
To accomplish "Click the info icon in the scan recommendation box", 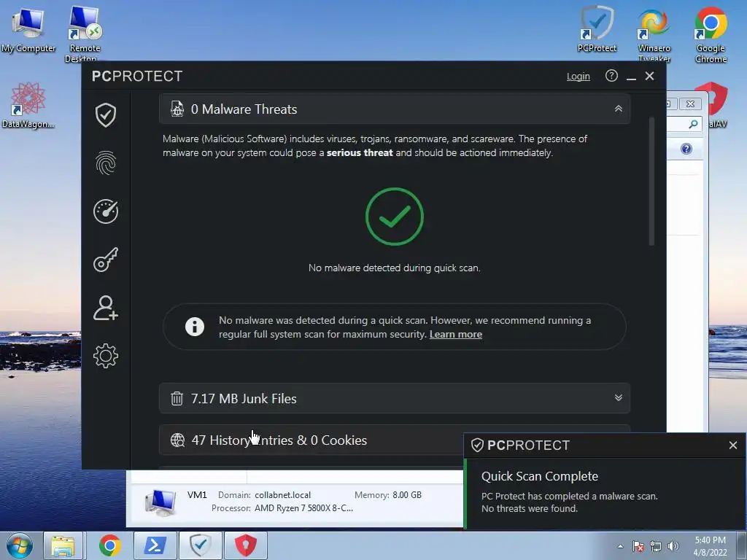I will (x=194, y=327).
